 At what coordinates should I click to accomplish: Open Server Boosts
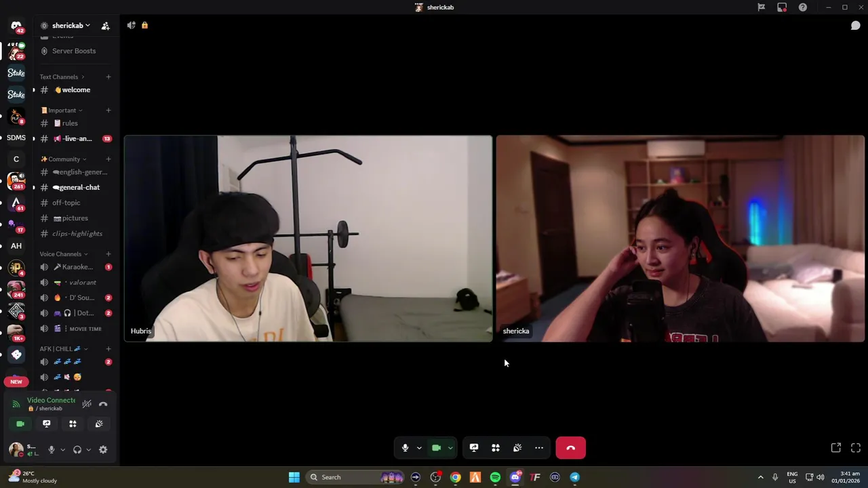[75, 51]
